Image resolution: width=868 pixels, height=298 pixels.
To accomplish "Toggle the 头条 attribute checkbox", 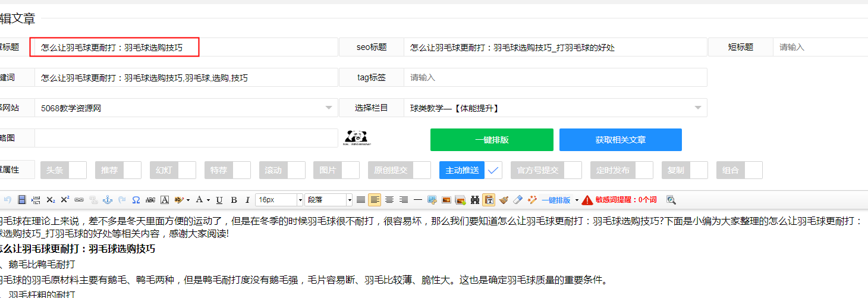I will tap(77, 170).
